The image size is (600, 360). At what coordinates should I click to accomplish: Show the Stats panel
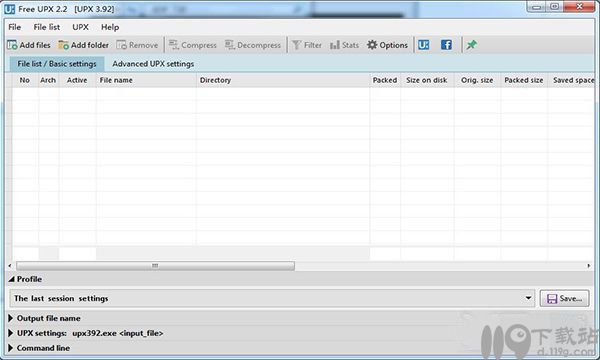click(344, 45)
